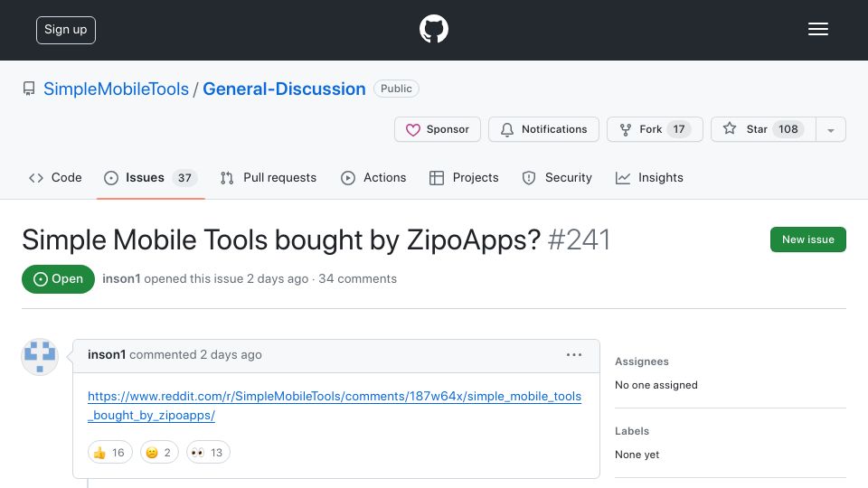The width and height of the screenshot is (868, 488).
Task: Toggle the eyes reaction 13
Action: [x=208, y=453]
